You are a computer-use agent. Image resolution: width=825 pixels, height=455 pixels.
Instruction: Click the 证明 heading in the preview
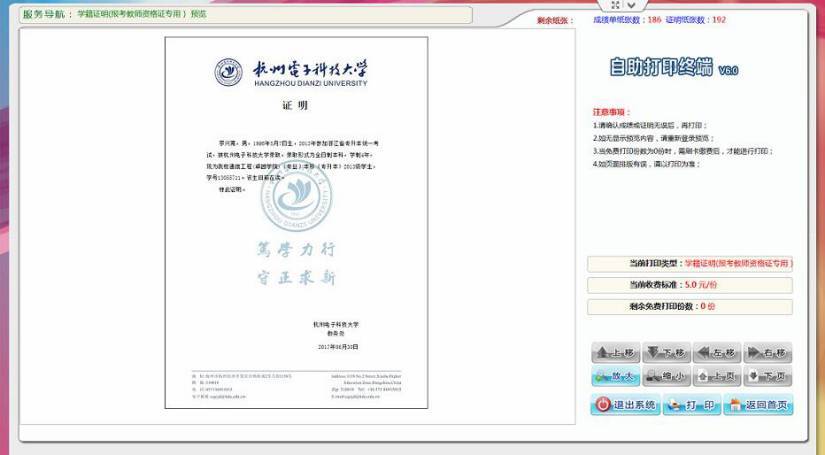(x=295, y=105)
